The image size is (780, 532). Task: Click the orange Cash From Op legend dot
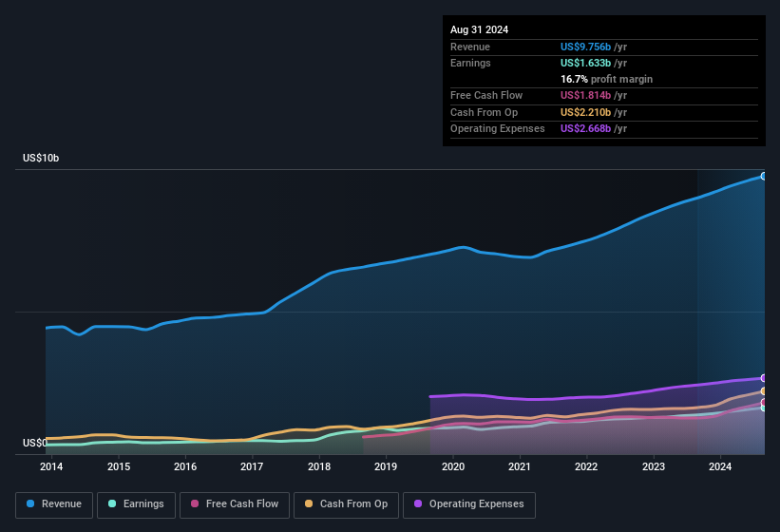(309, 503)
